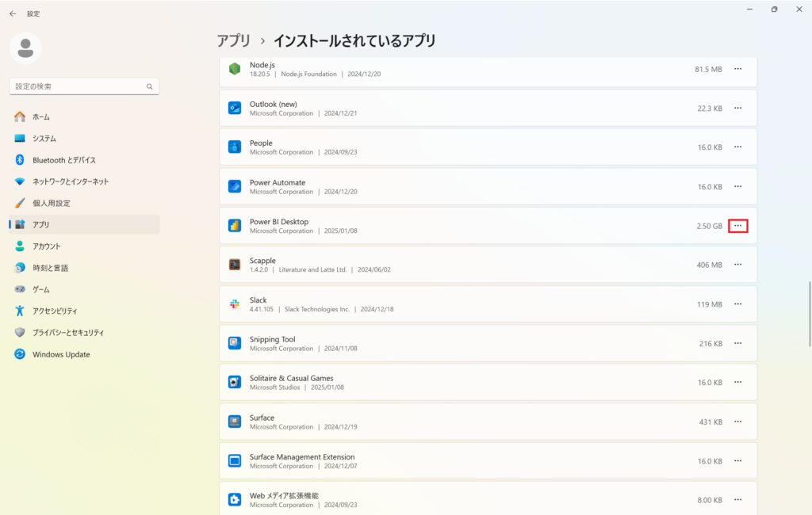Open more options for Surface Management Extension
Viewport: 812px width, 515px height.
pos(738,460)
